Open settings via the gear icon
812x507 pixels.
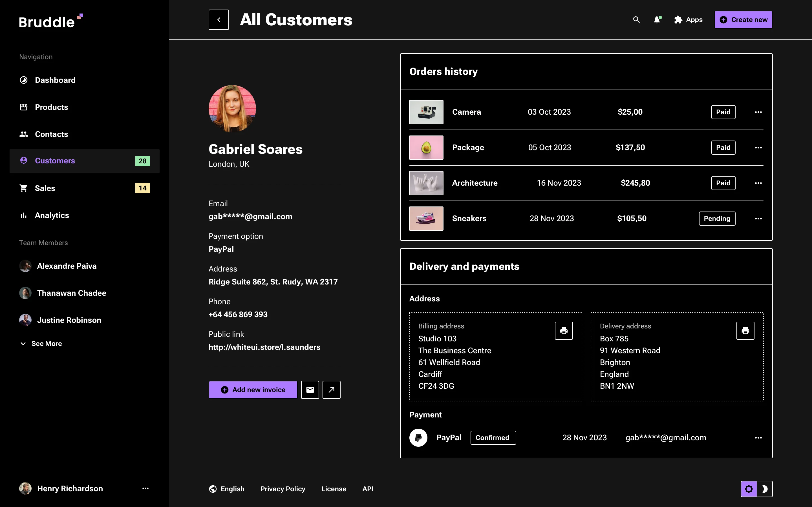(x=749, y=489)
